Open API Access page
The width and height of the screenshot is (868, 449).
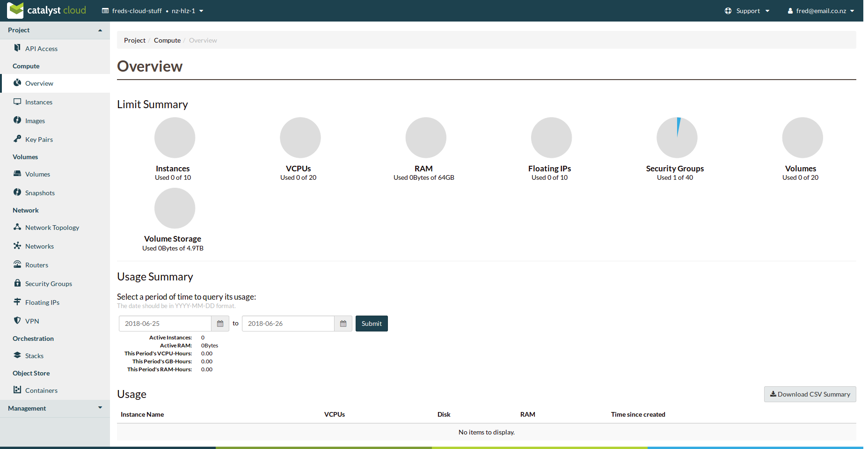tap(41, 49)
